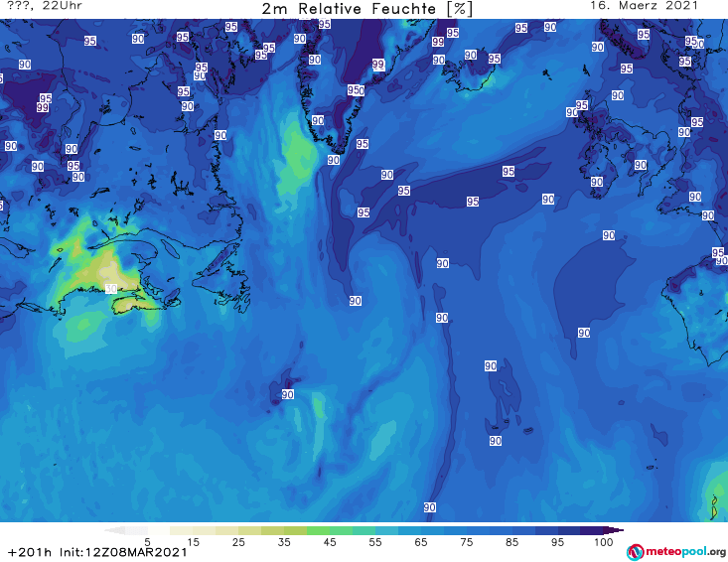Click the '+201h Init:12Z08MAR2021' run info text
The image size is (728, 562).
tap(97, 552)
